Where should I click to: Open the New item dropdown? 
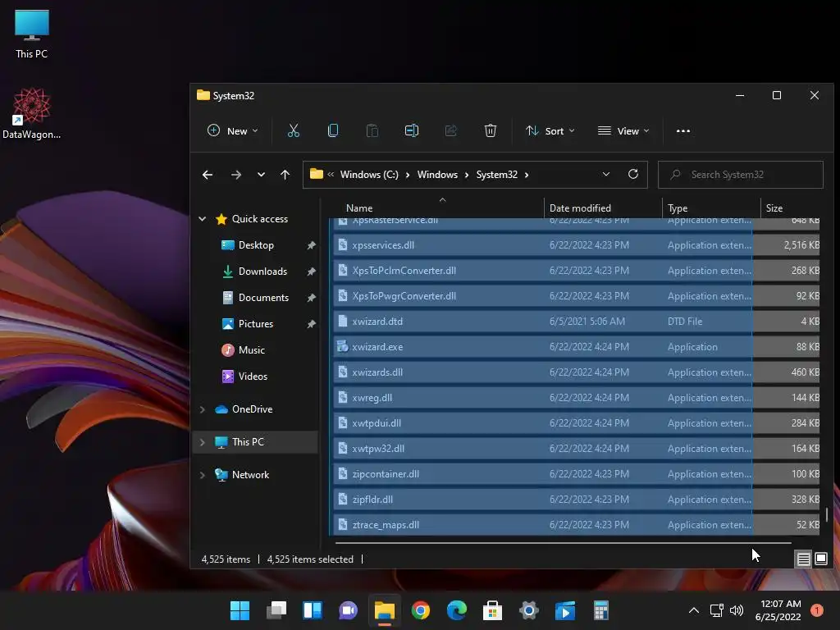point(232,130)
